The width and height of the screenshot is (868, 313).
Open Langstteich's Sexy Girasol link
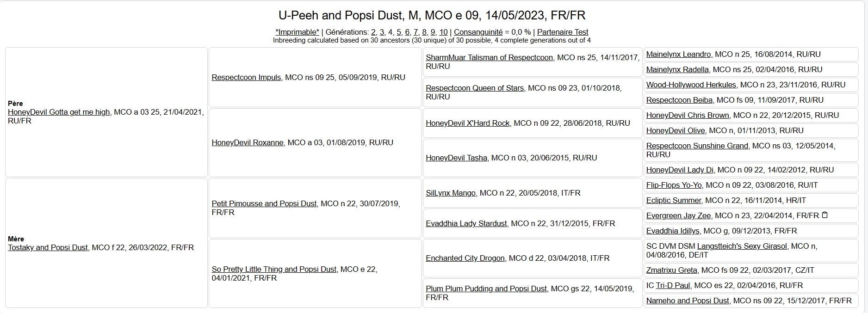coord(742,246)
